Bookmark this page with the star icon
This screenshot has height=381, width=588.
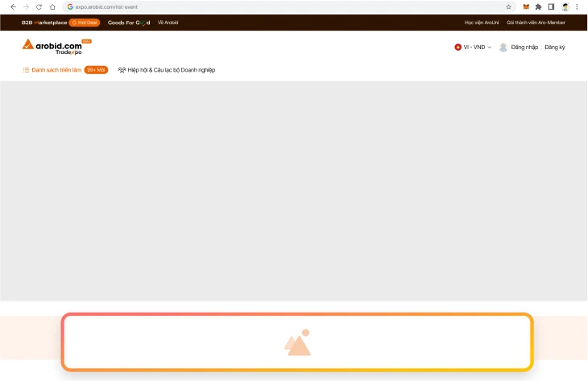click(508, 6)
